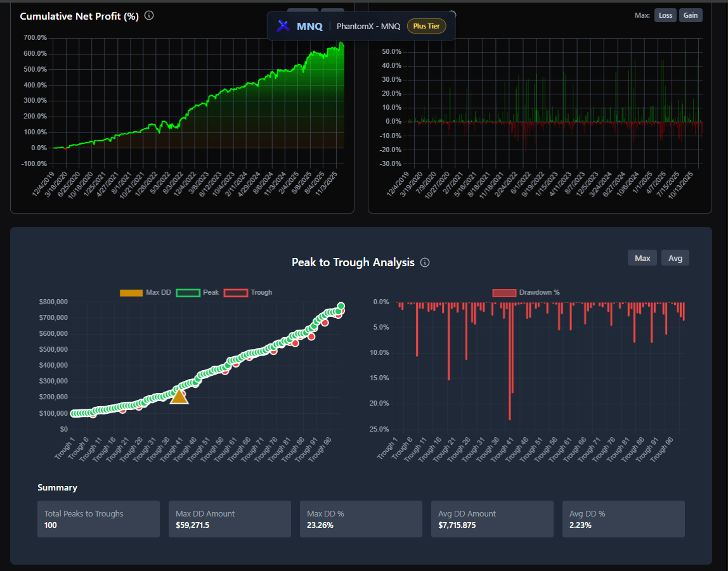Click the 'Cumulative Net Profit (%)' title
This screenshot has height=571, width=728.
point(79,16)
